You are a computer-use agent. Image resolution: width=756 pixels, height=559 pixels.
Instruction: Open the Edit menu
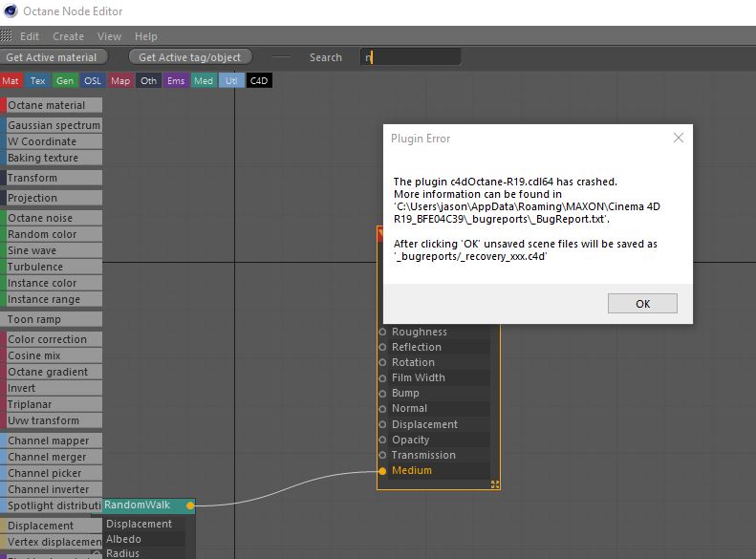coord(30,36)
